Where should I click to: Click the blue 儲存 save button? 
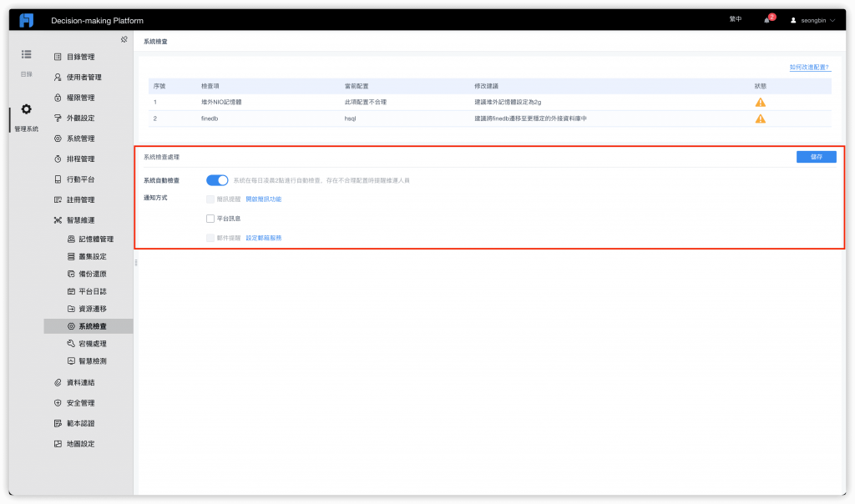pyautogui.click(x=817, y=157)
